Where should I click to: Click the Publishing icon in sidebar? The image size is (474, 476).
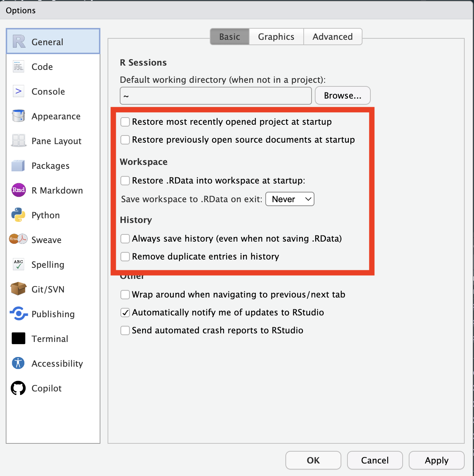click(18, 314)
